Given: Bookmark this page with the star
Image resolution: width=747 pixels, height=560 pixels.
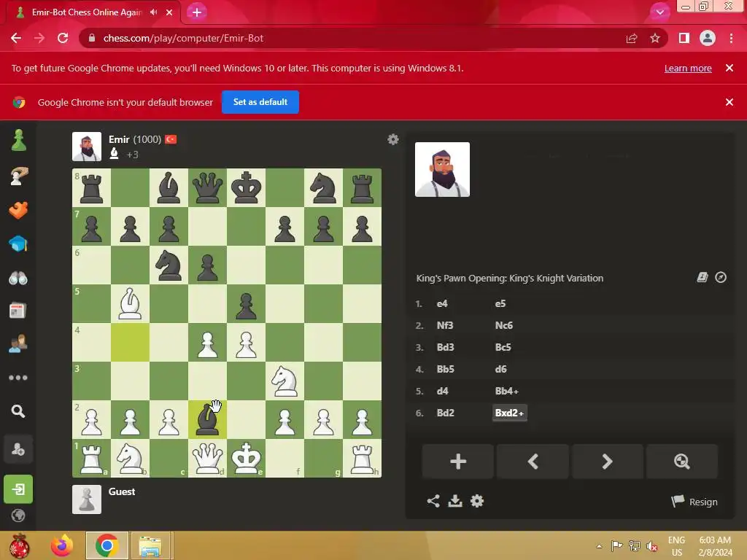Looking at the screenshot, I should coord(655,38).
